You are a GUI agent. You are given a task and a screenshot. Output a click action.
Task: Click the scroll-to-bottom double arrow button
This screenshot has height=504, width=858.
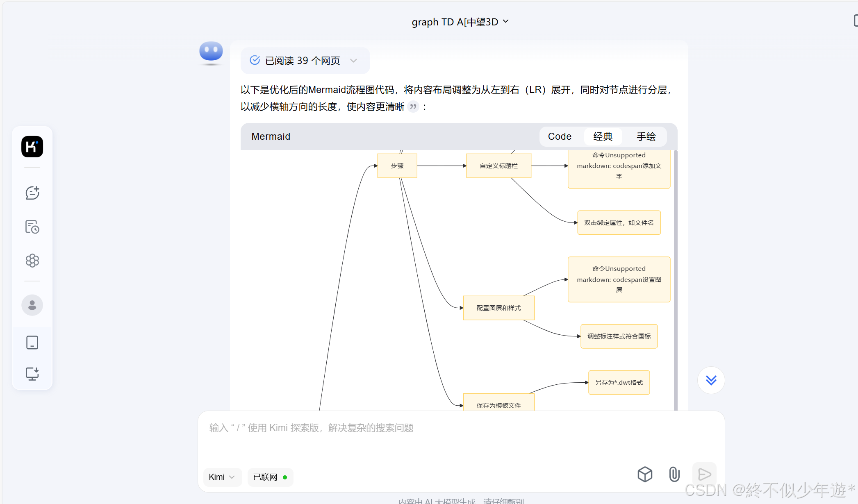tap(711, 380)
